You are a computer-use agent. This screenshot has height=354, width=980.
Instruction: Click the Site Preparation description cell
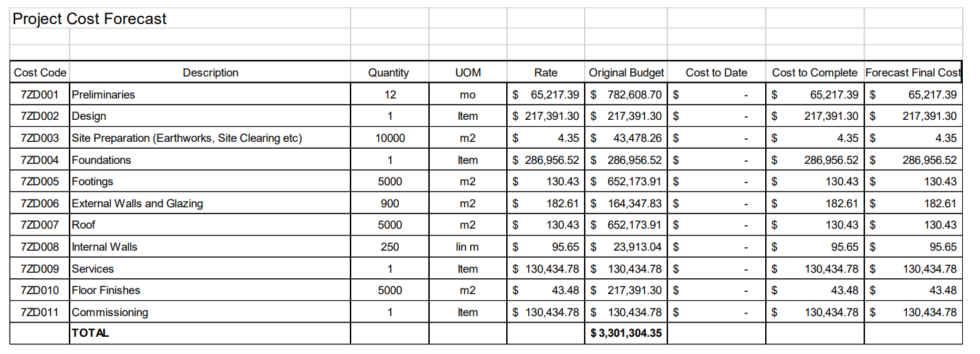[210, 138]
